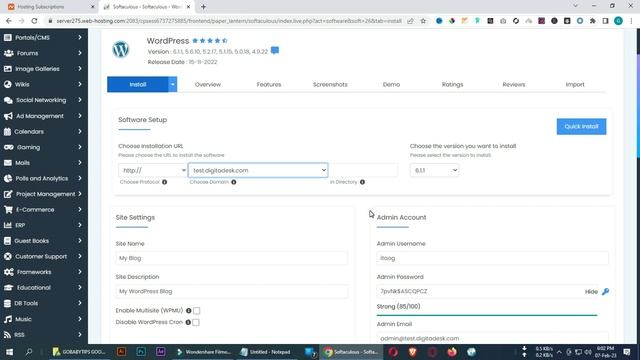
Task: Expand E-Commerce category chevron
Action: 80,209
